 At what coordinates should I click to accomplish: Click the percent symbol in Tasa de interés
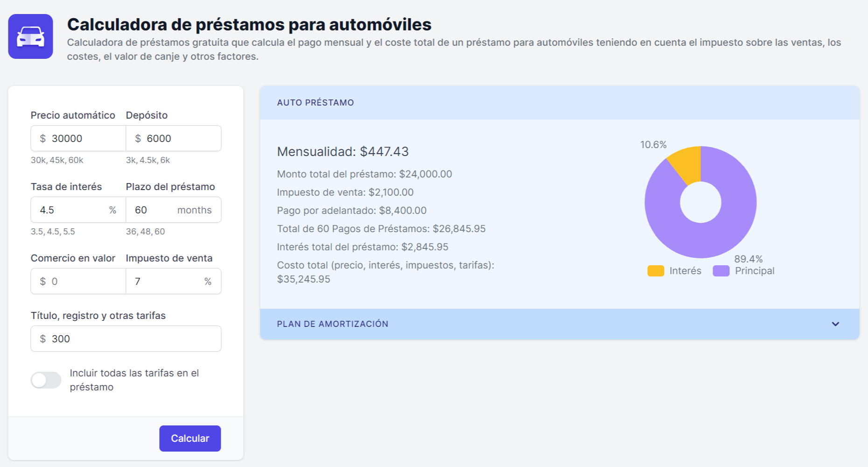pos(112,210)
